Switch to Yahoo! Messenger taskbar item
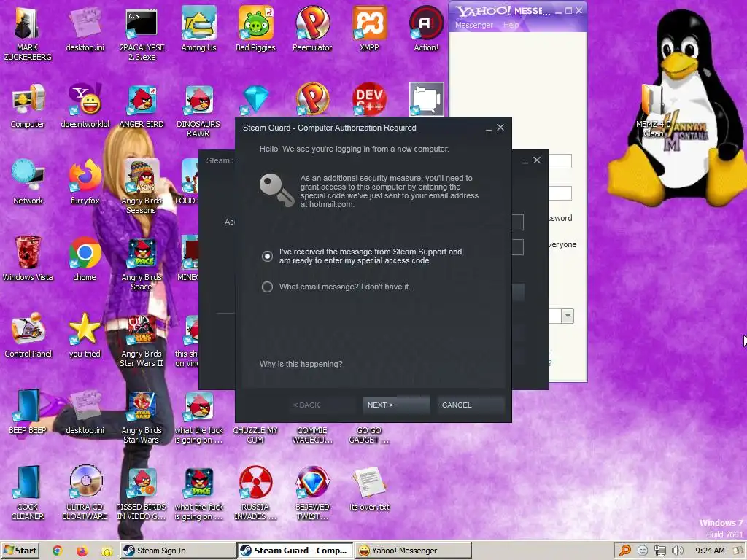747x560 pixels. click(413, 551)
